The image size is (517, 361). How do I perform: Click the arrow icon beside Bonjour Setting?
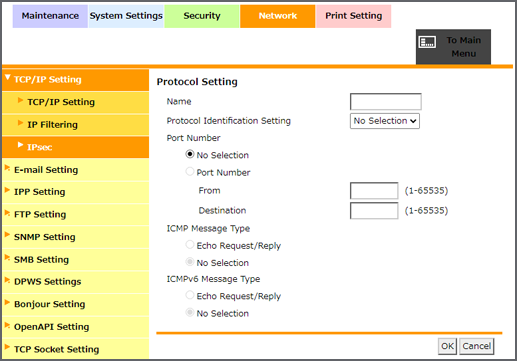tap(7, 302)
